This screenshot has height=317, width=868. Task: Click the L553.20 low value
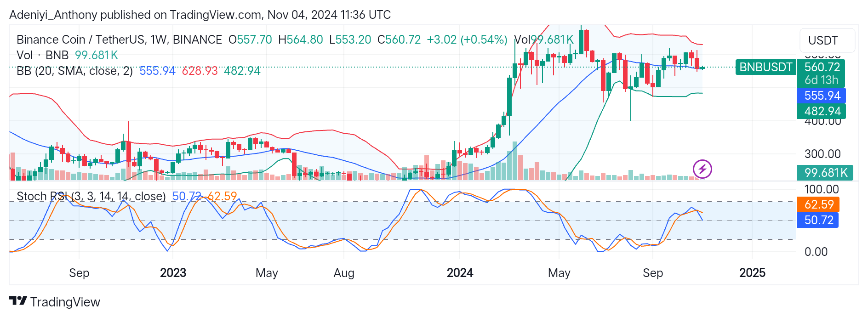pyautogui.click(x=350, y=40)
